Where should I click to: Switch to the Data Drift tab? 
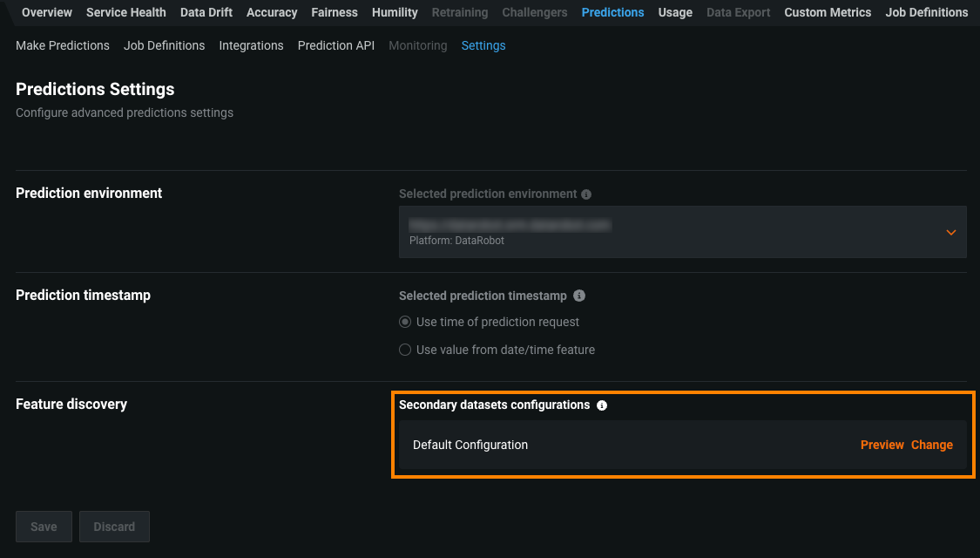[x=206, y=12]
